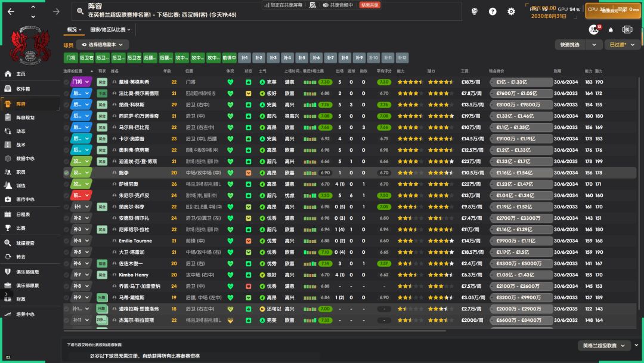Toggle selection circle for 朱尼尔·克卢皮
Screen dimensions: 644x363
click(67, 195)
